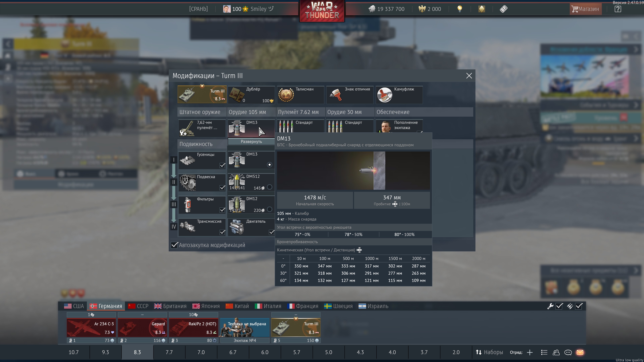Toggle the auto-repair checkbox near wrench
This screenshot has width=644, height=362.
559,306
